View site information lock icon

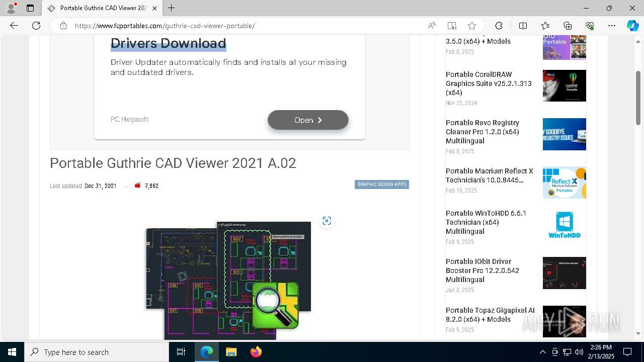[63, 26]
